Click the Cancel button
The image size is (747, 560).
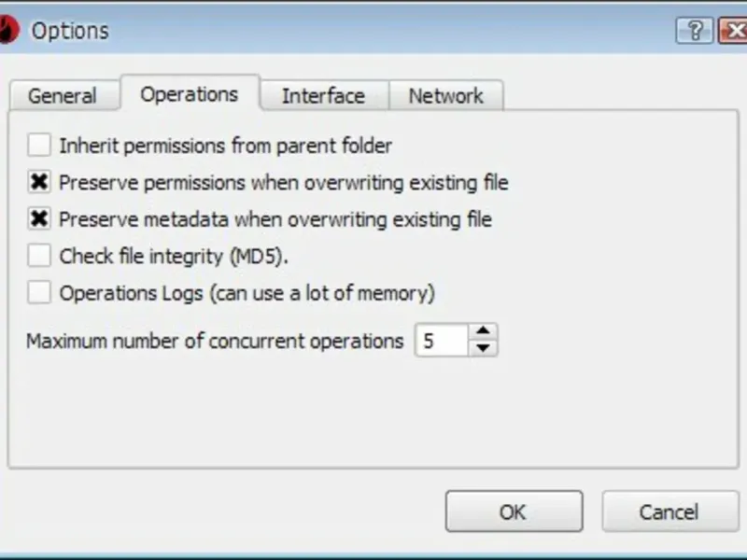669,511
